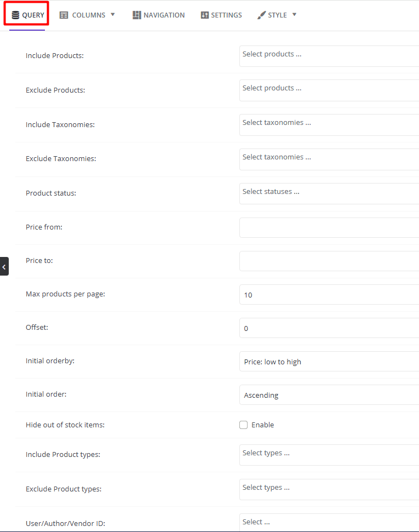
Task: Open the STYLE dropdown arrow
Action: click(x=295, y=15)
